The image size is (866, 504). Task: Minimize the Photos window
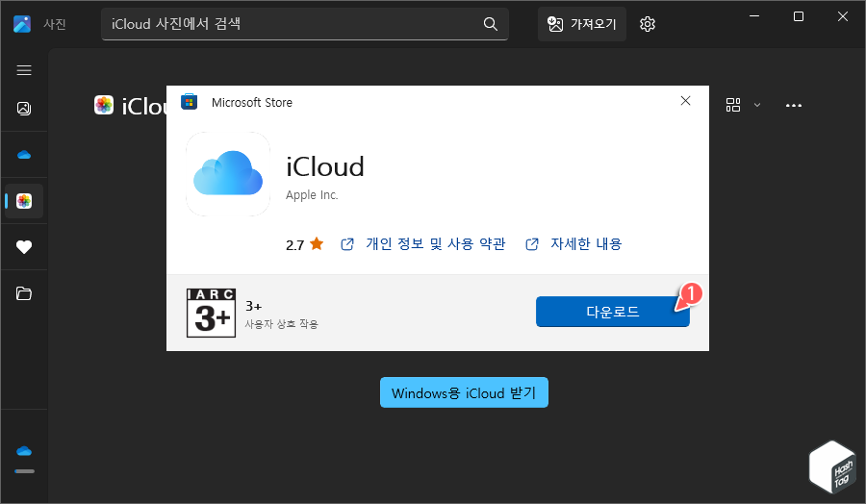pos(754,16)
